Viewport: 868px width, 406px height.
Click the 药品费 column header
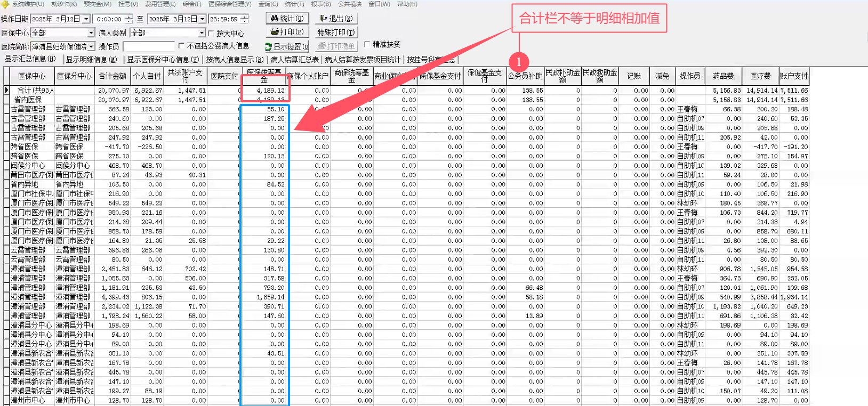724,76
